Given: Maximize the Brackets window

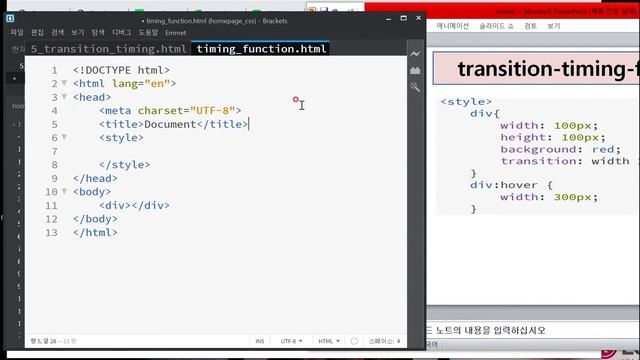Looking at the screenshot, I should pyautogui.click(x=404, y=18).
